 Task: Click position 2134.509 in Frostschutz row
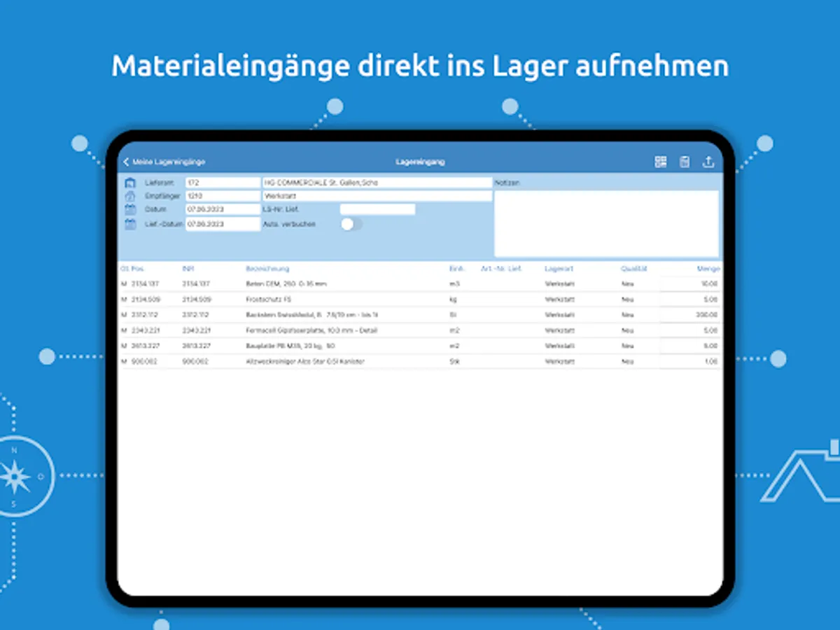click(146, 300)
